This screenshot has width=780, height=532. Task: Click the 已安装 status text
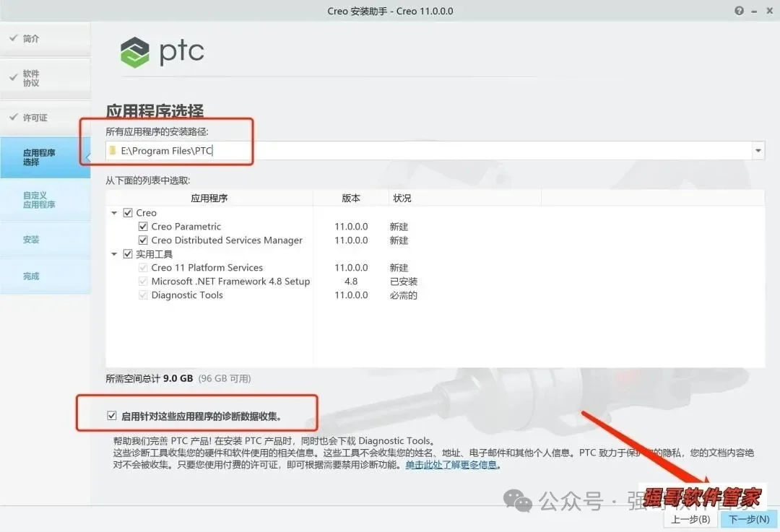[404, 282]
